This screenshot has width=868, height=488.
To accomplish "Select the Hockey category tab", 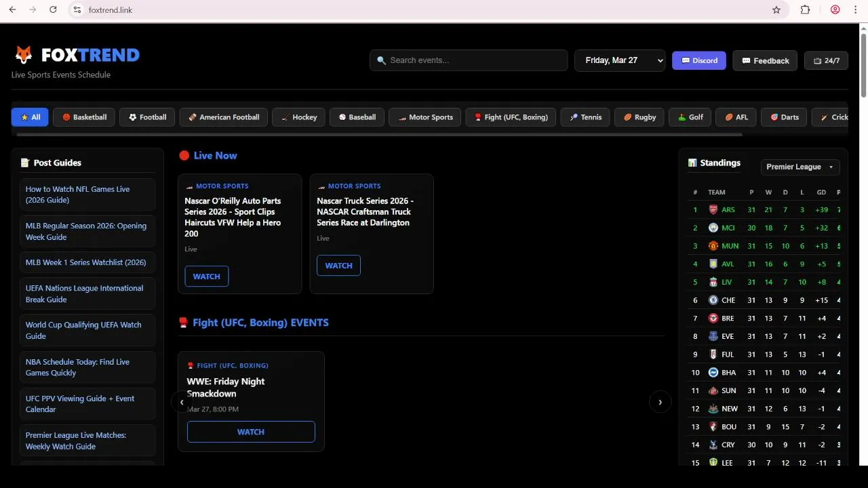I will (x=299, y=117).
